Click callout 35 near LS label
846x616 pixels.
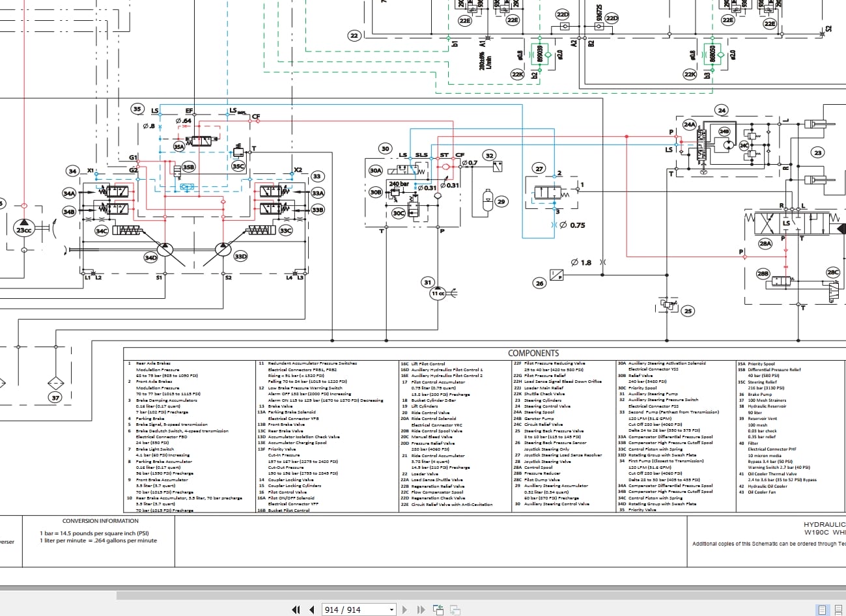tap(137, 109)
